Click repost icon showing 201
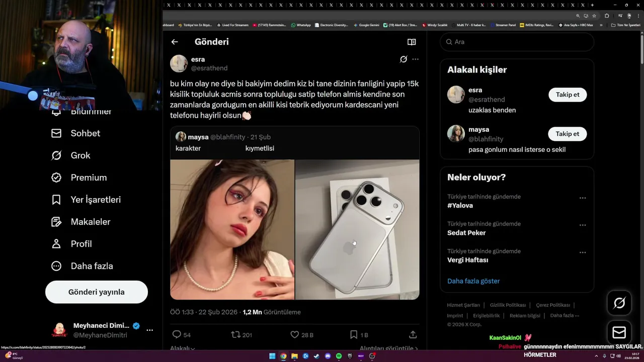 (235, 335)
